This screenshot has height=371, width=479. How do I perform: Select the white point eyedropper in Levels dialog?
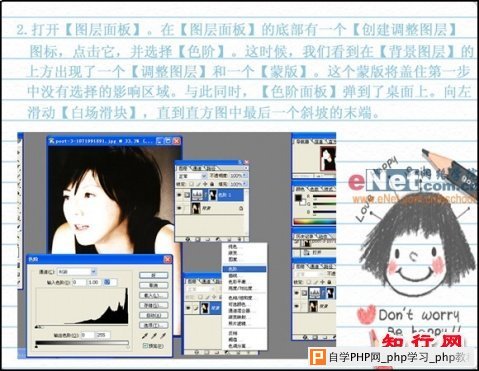pyautogui.click(x=163, y=336)
